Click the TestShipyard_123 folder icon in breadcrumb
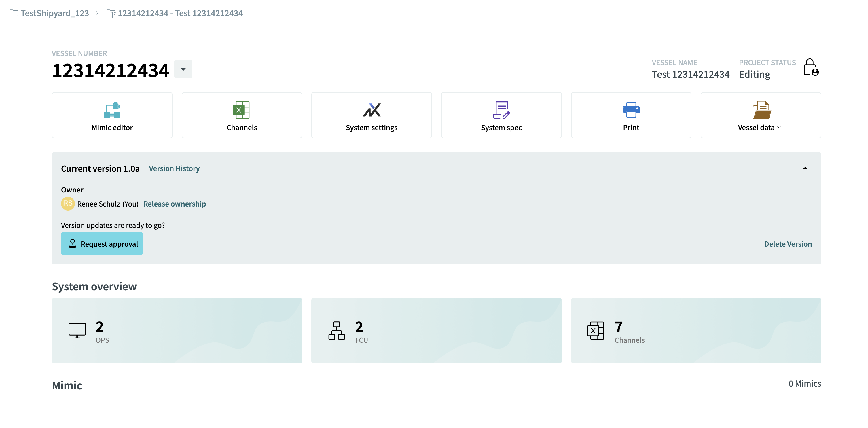Image resolution: width=868 pixels, height=428 pixels. click(14, 13)
